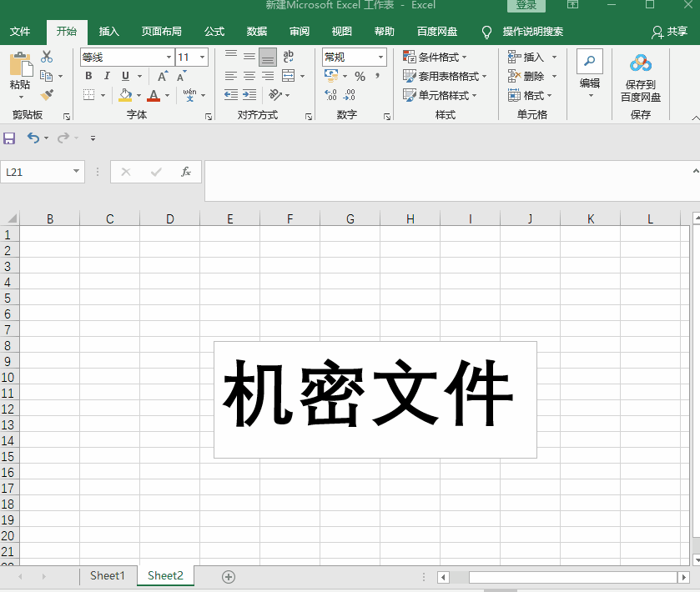This screenshot has width=700, height=592.
Task: Add a new sheet with plus button
Action: tap(229, 576)
